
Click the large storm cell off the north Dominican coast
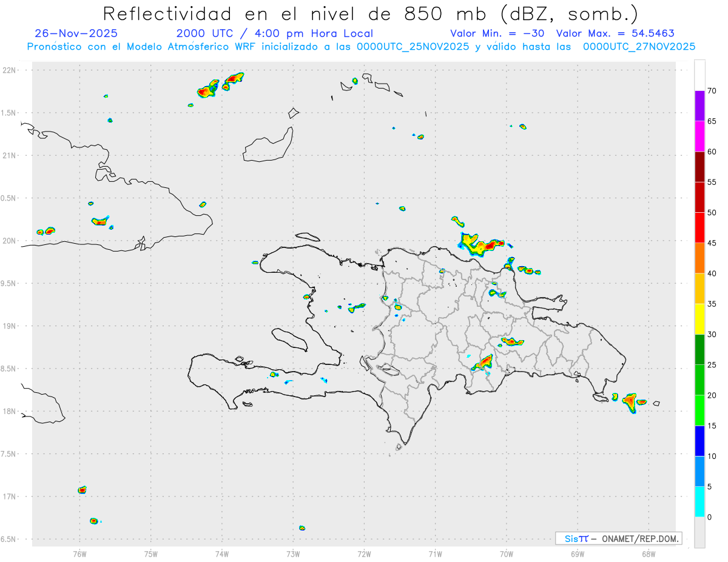coord(480,245)
